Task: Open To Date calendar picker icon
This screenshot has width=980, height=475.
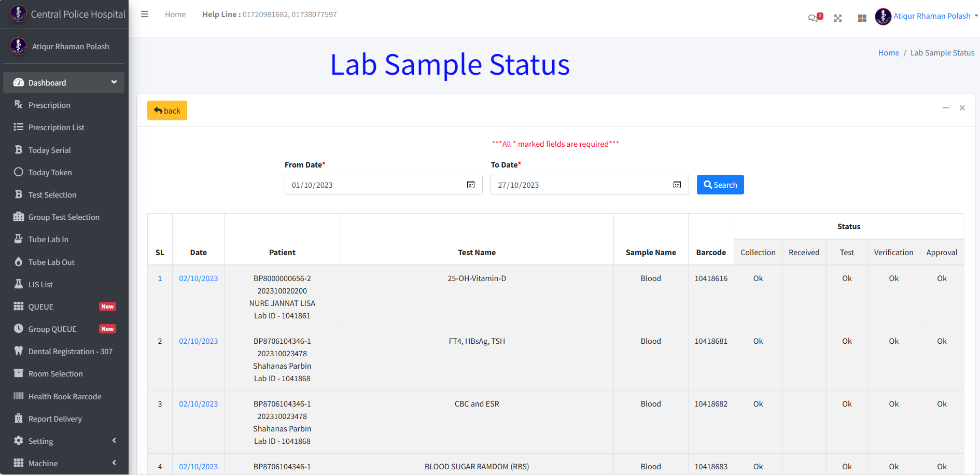Action: pos(677,185)
